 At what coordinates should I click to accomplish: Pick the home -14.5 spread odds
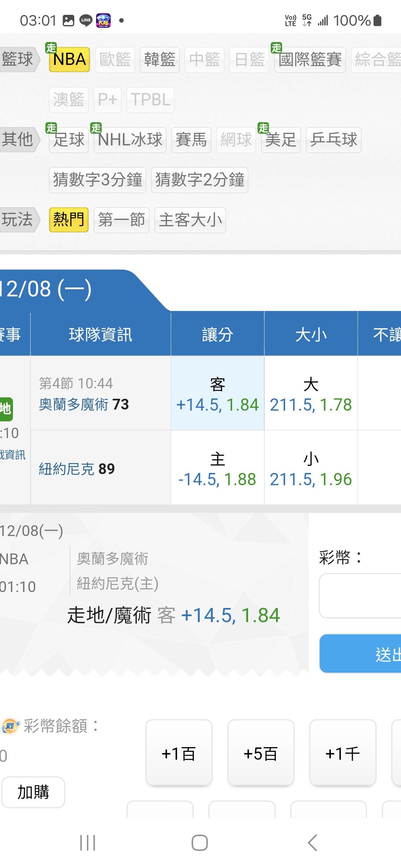click(x=217, y=468)
